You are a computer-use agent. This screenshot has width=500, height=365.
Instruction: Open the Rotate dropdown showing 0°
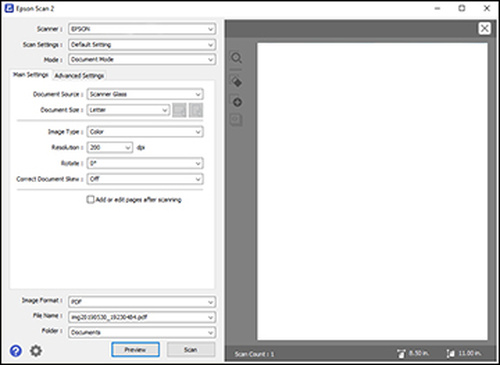click(145, 163)
